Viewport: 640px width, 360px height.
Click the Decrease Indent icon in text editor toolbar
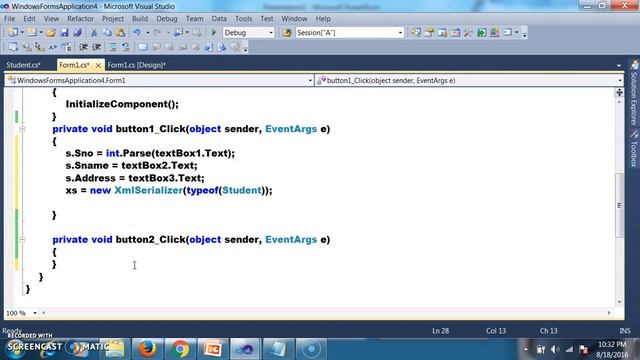[83, 47]
